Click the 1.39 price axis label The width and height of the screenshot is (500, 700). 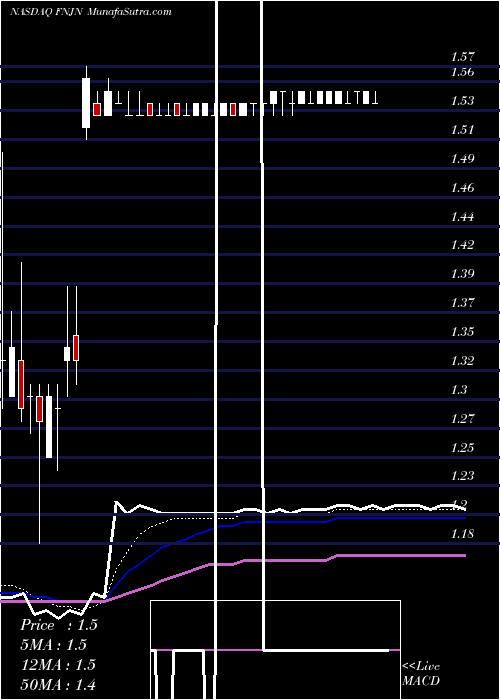(x=462, y=274)
